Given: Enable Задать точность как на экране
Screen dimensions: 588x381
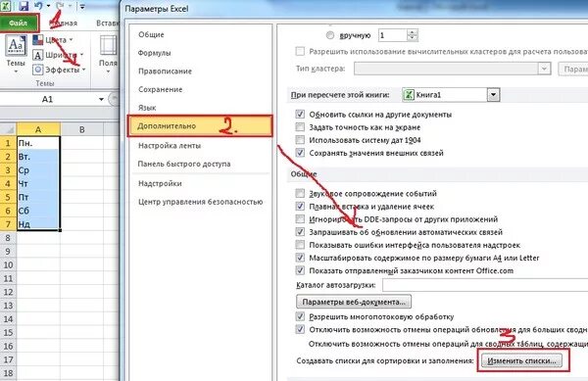Looking at the screenshot, I should pos(300,127).
